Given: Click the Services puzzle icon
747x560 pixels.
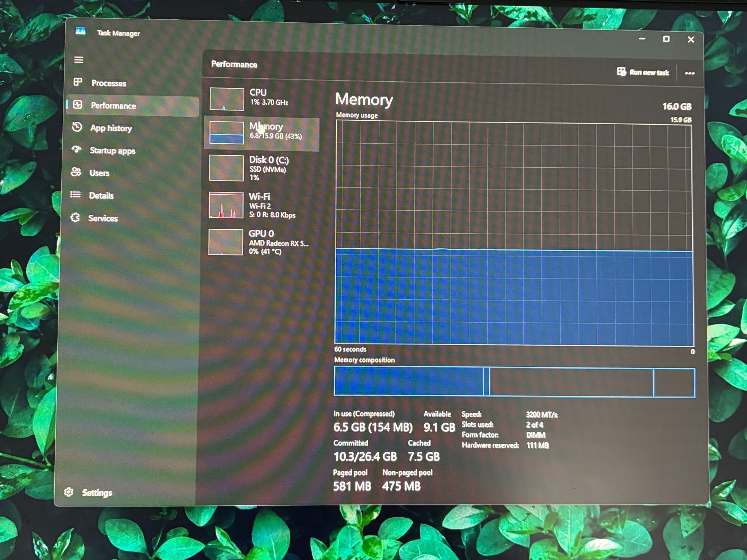Looking at the screenshot, I should [75, 217].
